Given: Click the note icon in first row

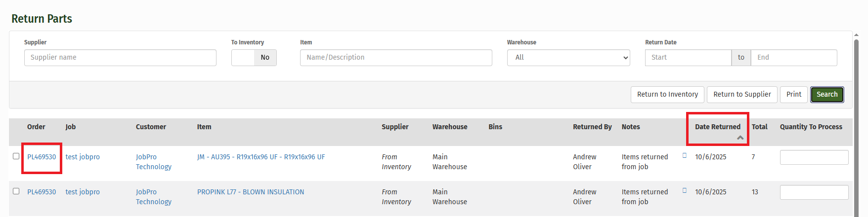Looking at the screenshot, I should (x=685, y=155).
